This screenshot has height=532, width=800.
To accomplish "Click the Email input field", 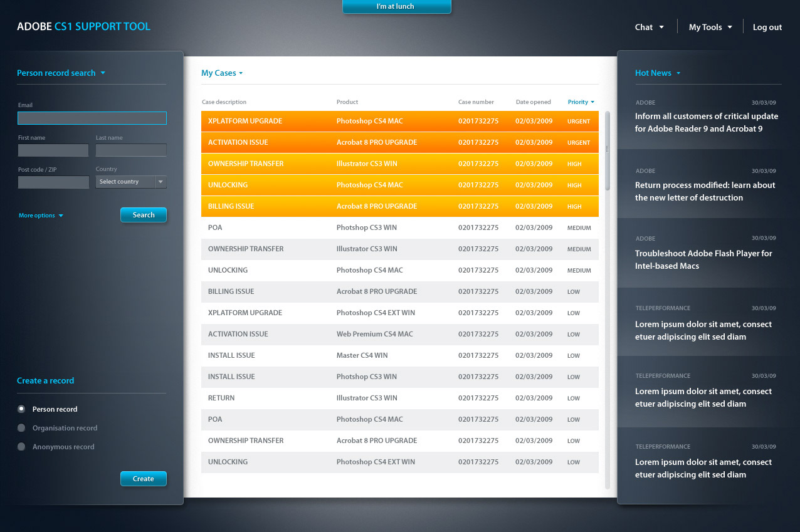I will (x=92, y=118).
